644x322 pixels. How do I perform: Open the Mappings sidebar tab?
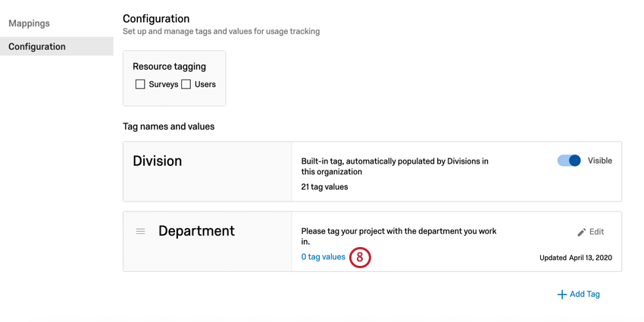[x=29, y=23]
